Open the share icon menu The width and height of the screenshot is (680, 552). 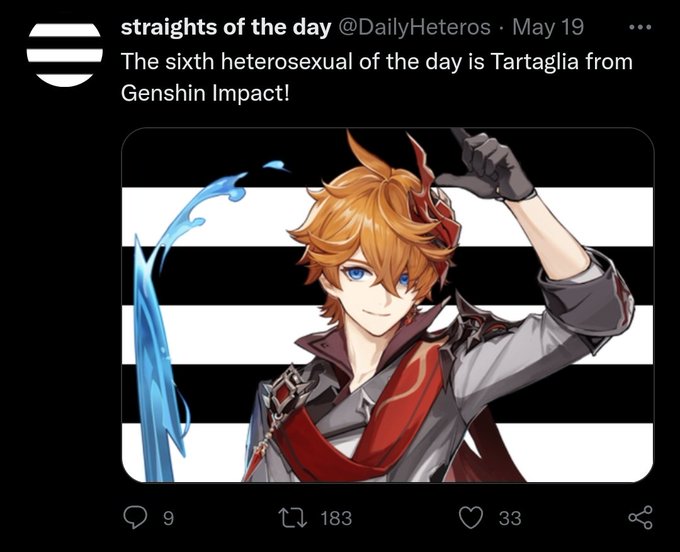tap(640, 518)
